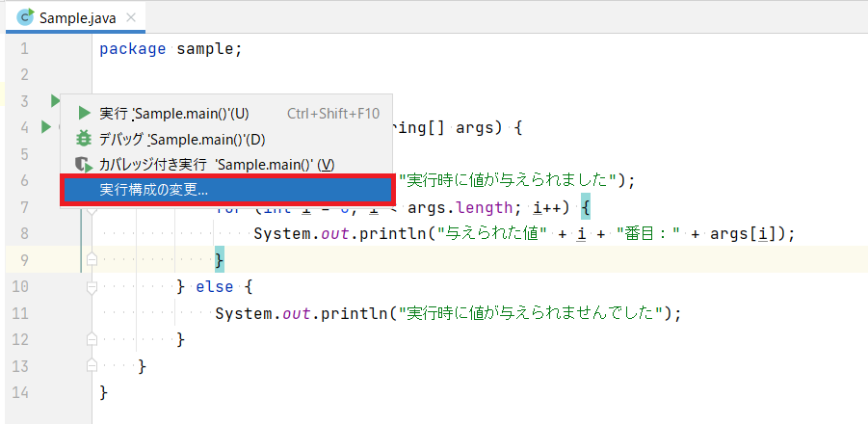Click the green run arrow icon in the menu
The width and height of the screenshot is (868, 424).
[84, 114]
